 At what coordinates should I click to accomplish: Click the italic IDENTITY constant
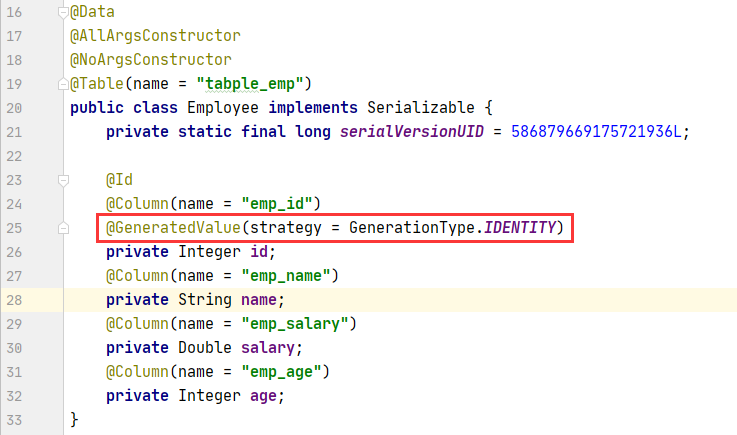pyautogui.click(x=518, y=230)
